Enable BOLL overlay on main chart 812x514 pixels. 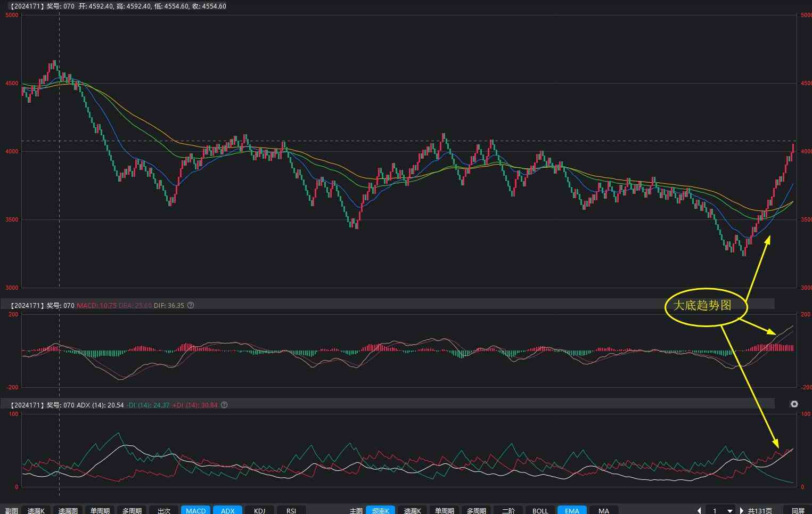click(x=540, y=510)
